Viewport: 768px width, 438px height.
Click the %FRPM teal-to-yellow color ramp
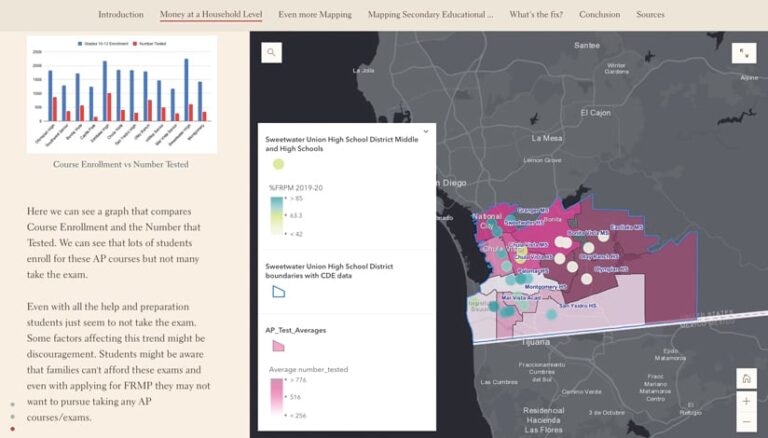[276, 213]
